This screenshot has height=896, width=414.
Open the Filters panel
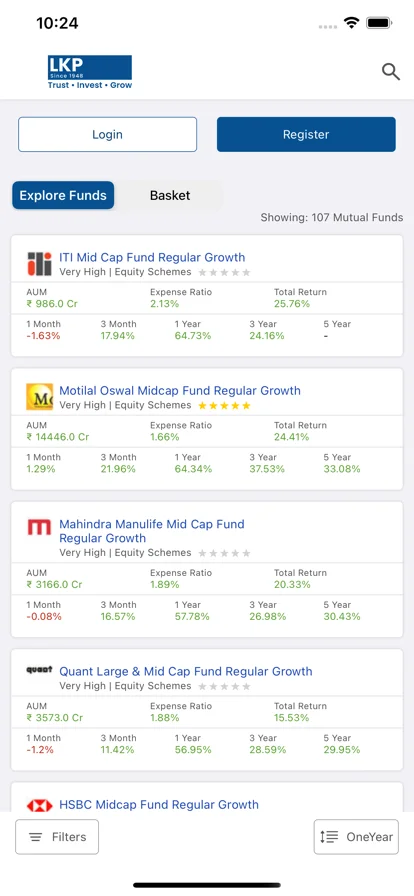(x=57, y=837)
